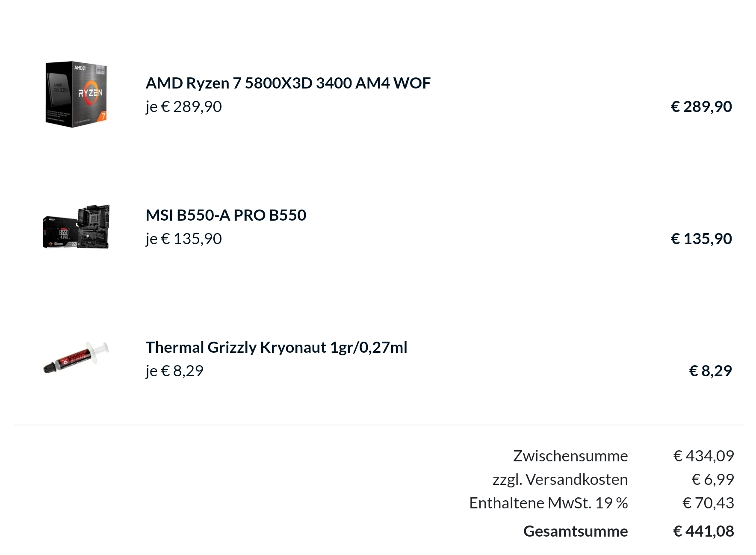
Task: Click the Ryzen line total € 289,90
Action: 702,106
